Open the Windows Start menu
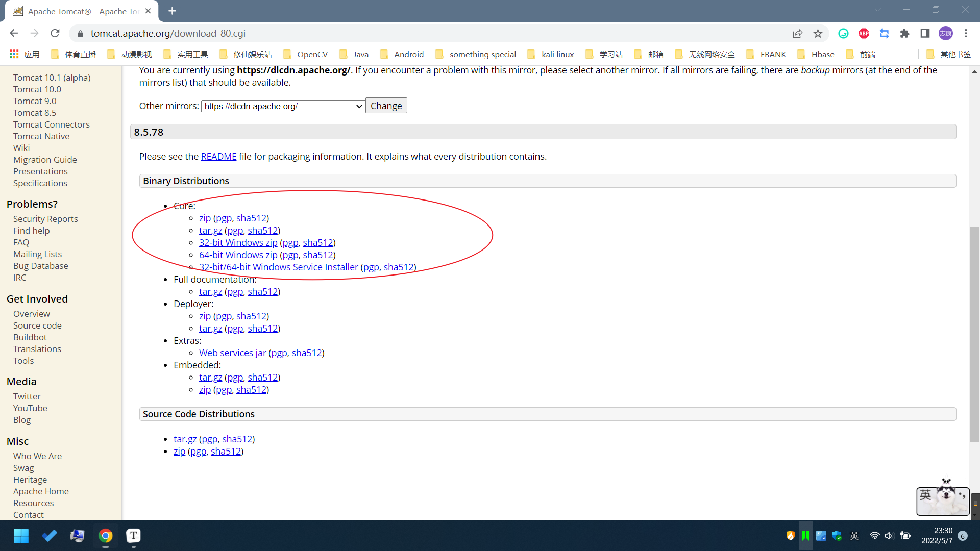980x551 pixels. click(x=21, y=536)
